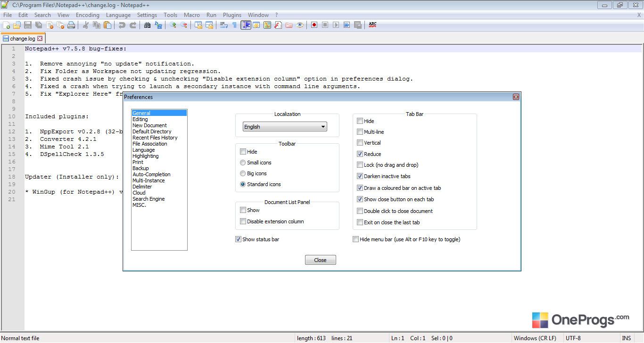Open the Macro menu
Viewport: 644px width, 343px height.
pos(192,15)
